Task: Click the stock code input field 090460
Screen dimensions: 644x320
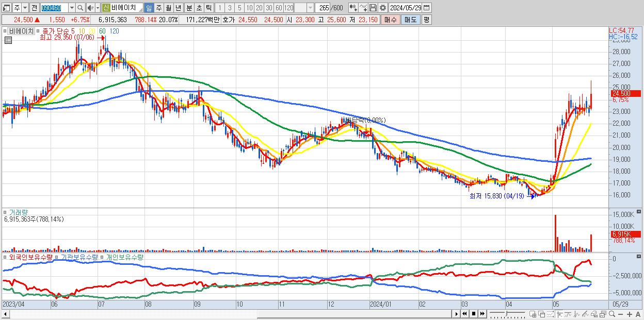Action: [54, 8]
